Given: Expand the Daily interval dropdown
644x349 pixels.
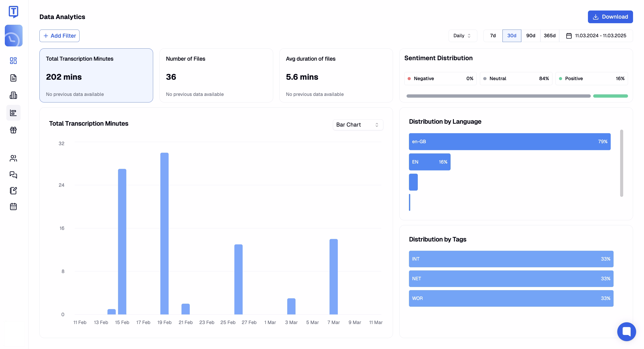Looking at the screenshot, I should pyautogui.click(x=462, y=36).
